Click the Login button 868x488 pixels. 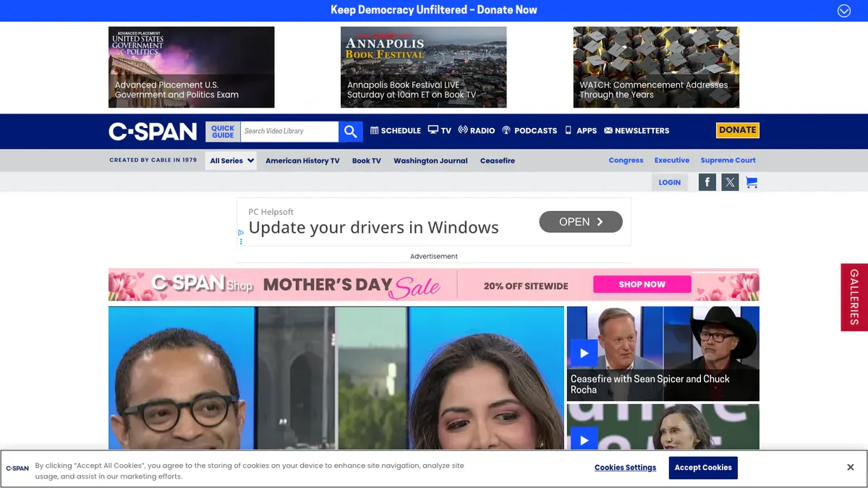(670, 182)
